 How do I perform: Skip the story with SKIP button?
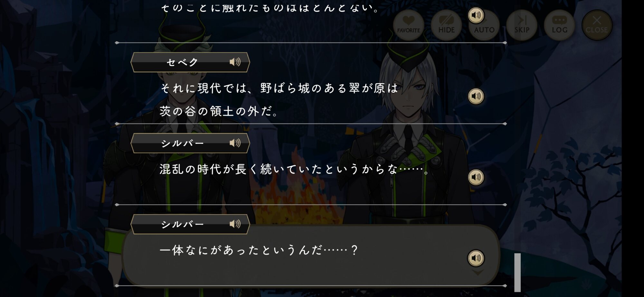tap(522, 25)
